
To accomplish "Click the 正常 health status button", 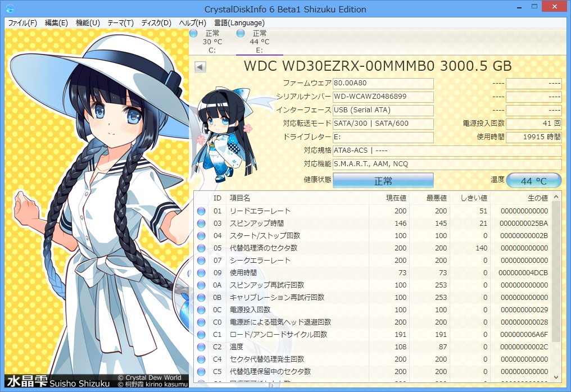I will click(x=383, y=180).
